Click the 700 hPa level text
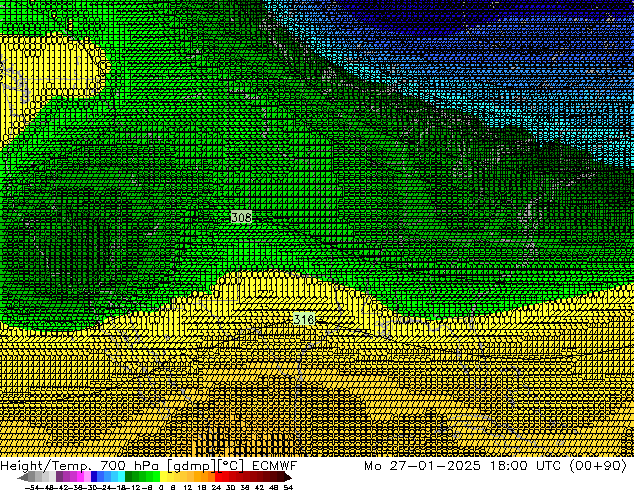 tap(129, 466)
